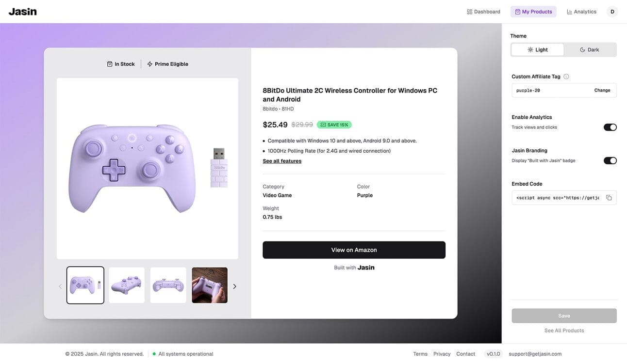Click the embed code script field

pos(558,198)
